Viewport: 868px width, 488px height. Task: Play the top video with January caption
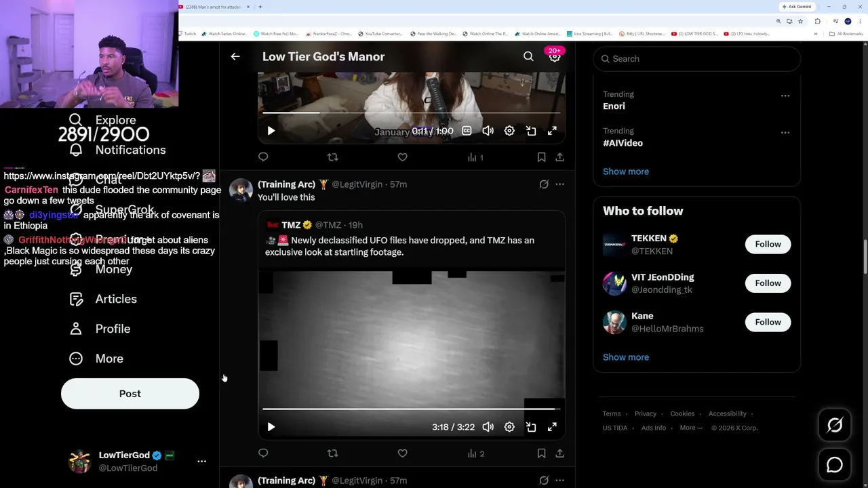coord(271,131)
